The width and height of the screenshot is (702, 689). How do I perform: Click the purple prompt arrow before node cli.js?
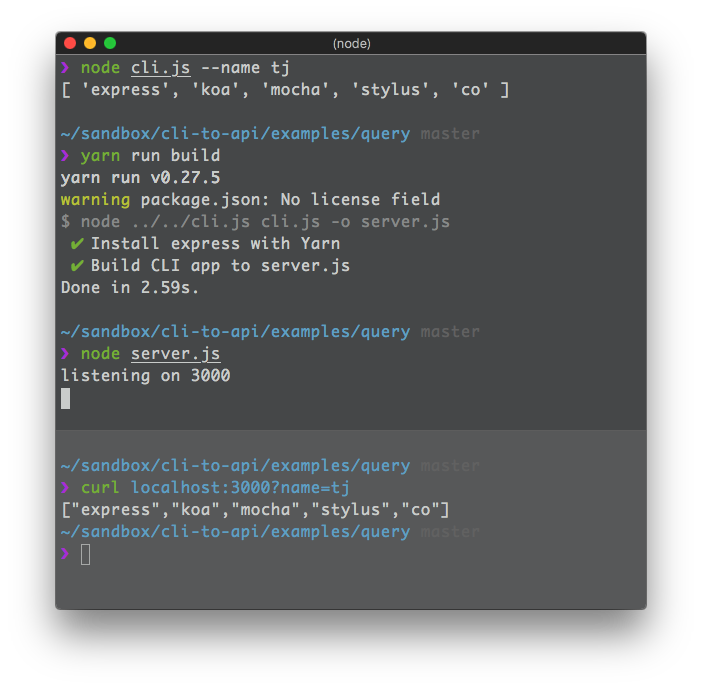pos(65,68)
